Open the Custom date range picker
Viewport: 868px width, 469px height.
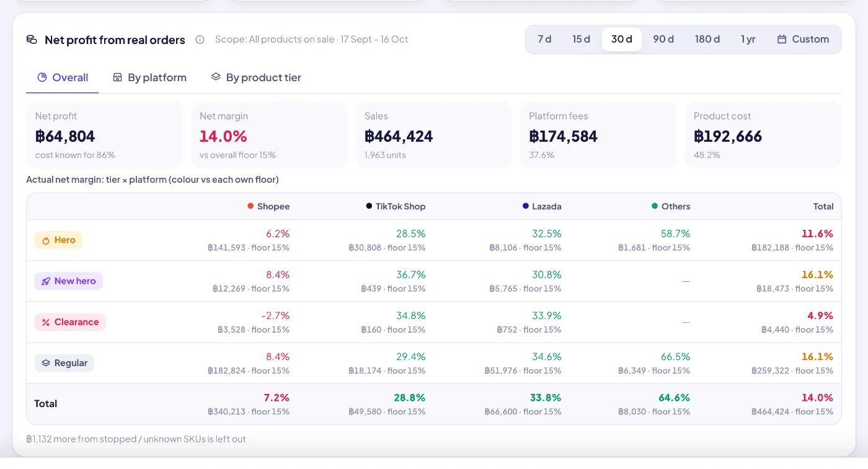pyautogui.click(x=803, y=40)
